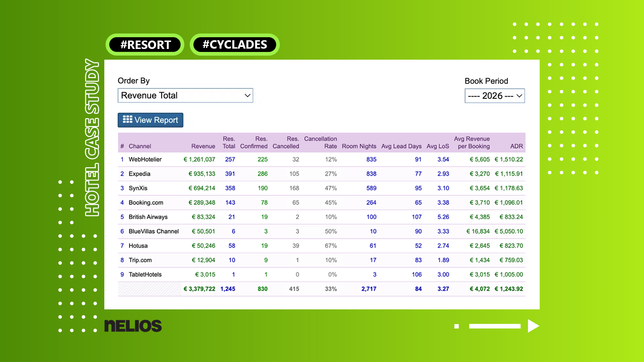This screenshot has width=644, height=362.
Task: Click SynXis cancelled reservations 168
Action: (x=294, y=188)
